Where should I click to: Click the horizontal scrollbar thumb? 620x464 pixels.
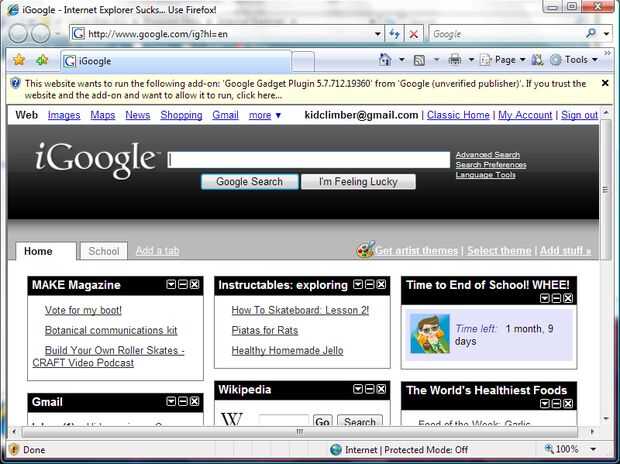coord(300,432)
